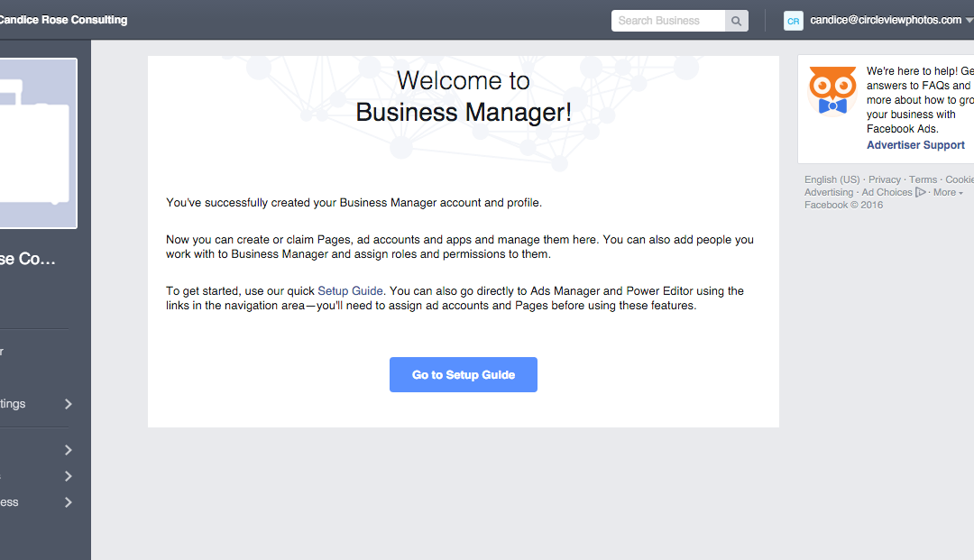
Task: Click the Advertising footer link
Action: click(x=828, y=192)
